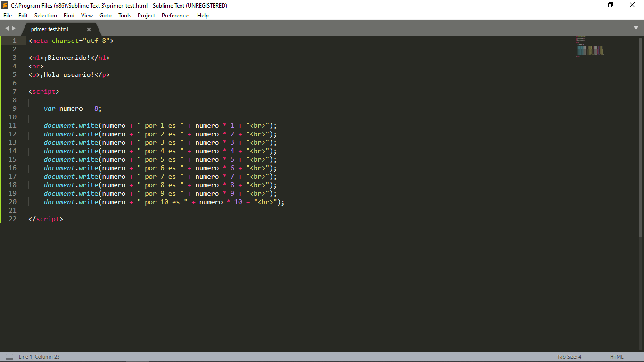Click the 'utf-8' attribute value
Image resolution: width=644 pixels, height=362 pixels.
pos(96,41)
